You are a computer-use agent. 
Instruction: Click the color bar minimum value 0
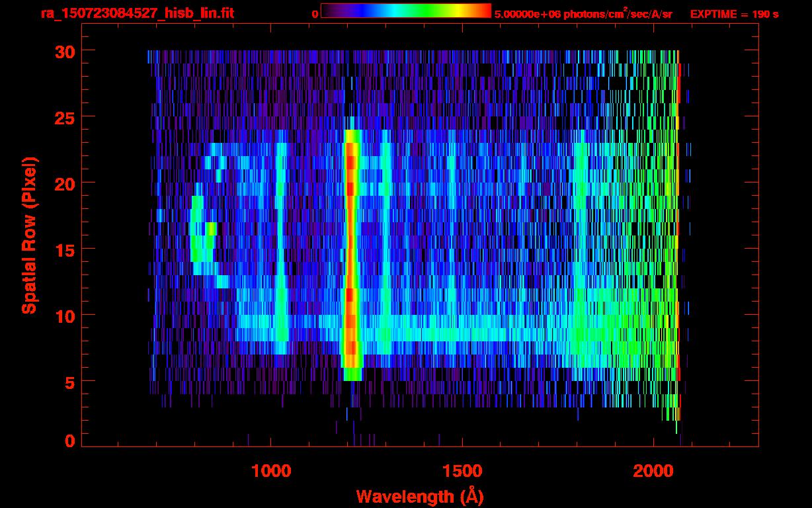coord(315,14)
